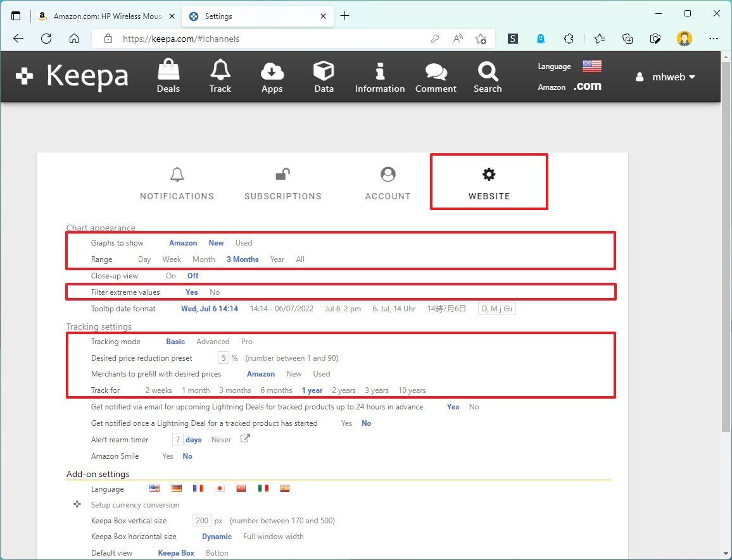Open the Comment section
This screenshot has width=732, height=560.
coord(435,76)
